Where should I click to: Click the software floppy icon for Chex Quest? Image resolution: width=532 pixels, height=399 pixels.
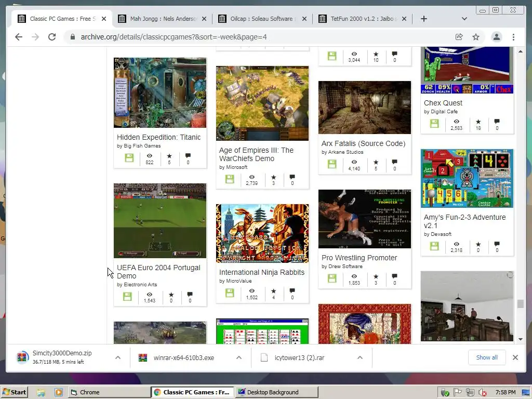tap(434, 124)
